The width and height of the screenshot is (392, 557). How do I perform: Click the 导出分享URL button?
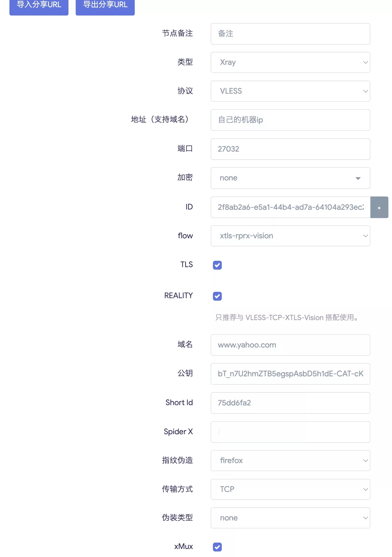[x=105, y=6]
